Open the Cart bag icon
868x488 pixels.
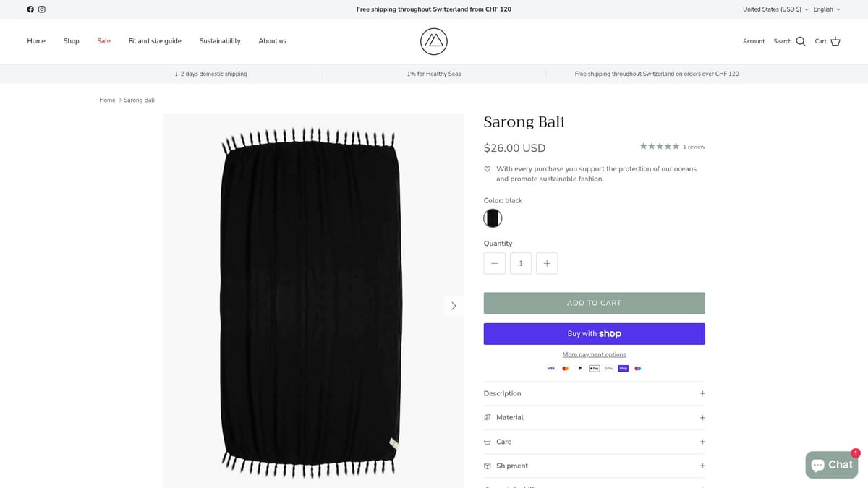coord(835,41)
